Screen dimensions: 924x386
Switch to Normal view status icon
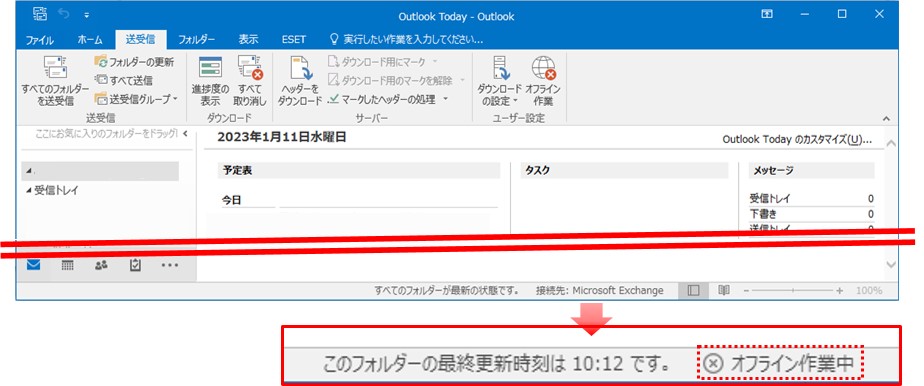(694, 291)
